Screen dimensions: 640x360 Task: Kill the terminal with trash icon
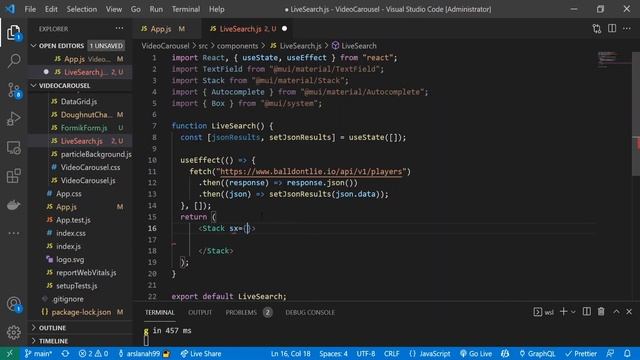(x=601, y=312)
